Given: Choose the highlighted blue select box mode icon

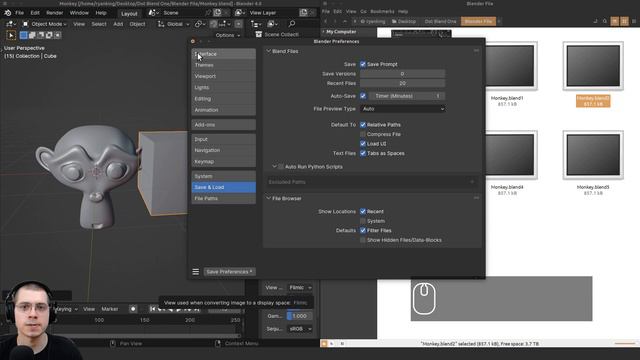Looking at the screenshot, I should click(24, 36).
